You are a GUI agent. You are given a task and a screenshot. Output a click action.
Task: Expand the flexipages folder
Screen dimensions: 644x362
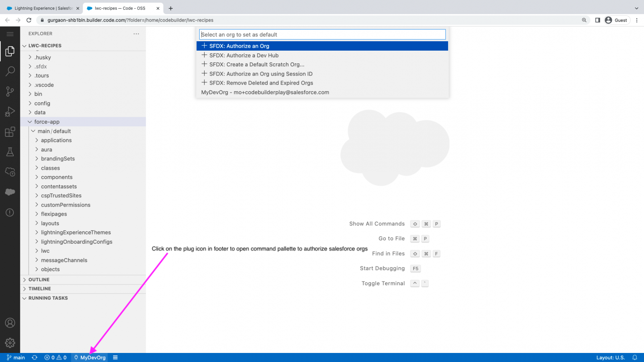pyautogui.click(x=83, y=214)
